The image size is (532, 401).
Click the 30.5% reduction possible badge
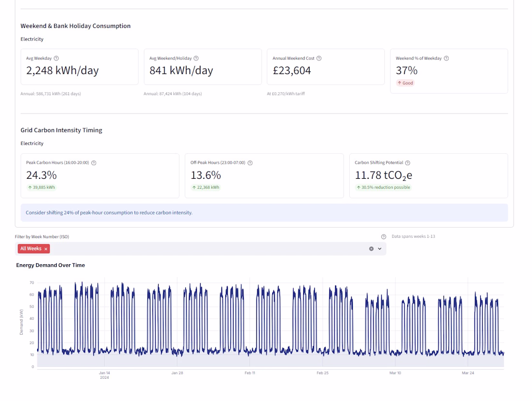click(x=384, y=187)
